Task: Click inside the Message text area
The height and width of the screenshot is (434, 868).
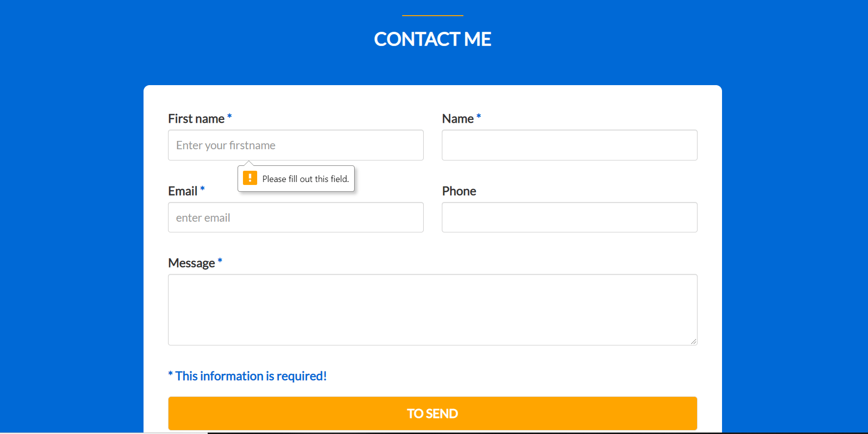Action: [433, 310]
